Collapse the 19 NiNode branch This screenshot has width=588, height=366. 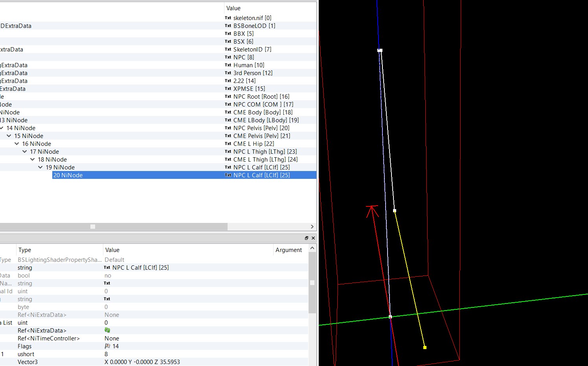[40, 167]
